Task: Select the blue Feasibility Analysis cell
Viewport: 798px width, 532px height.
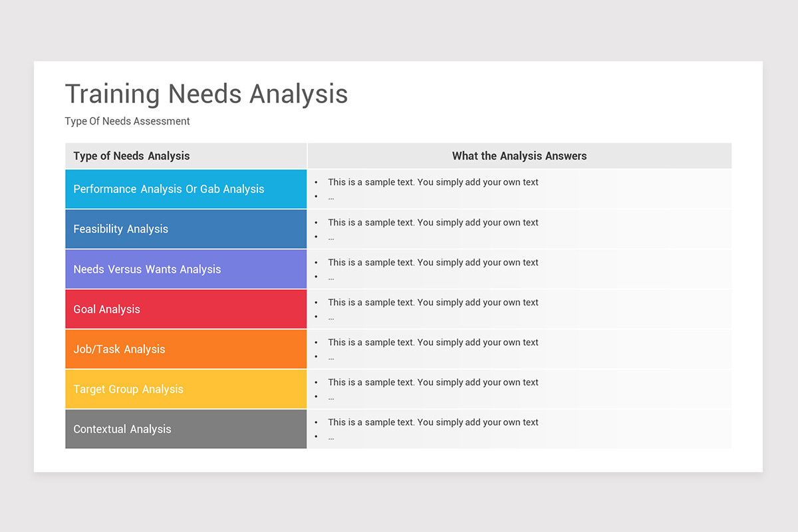Action: pyautogui.click(x=186, y=229)
